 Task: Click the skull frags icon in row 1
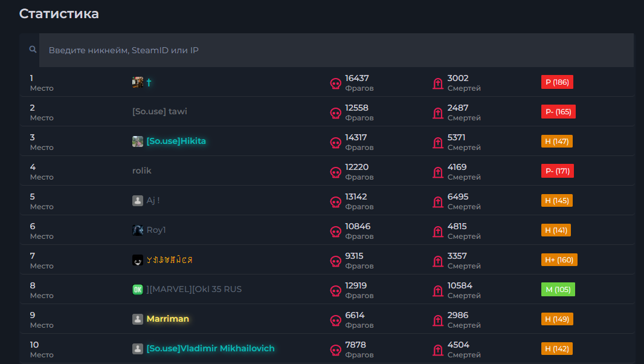[336, 83]
